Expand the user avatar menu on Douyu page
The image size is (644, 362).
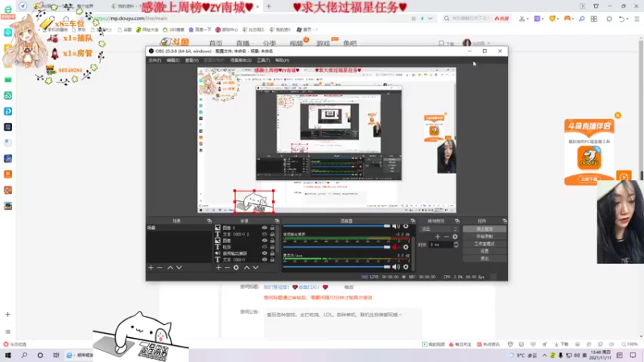(477, 43)
